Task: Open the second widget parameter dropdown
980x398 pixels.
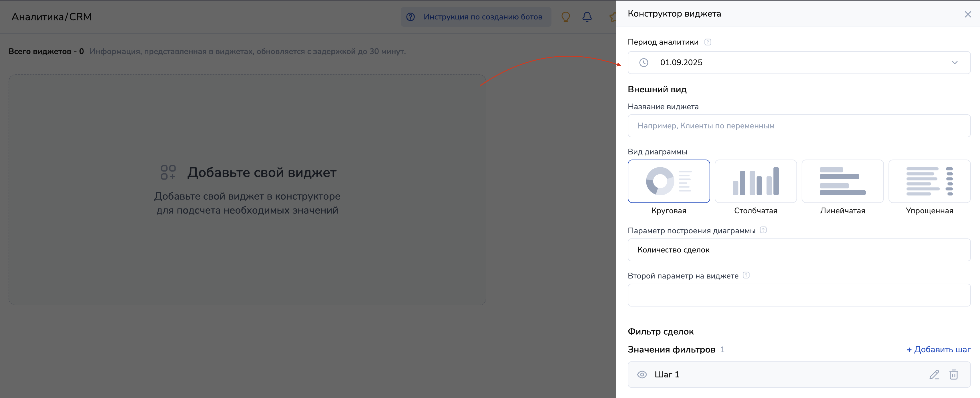Action: [x=798, y=295]
